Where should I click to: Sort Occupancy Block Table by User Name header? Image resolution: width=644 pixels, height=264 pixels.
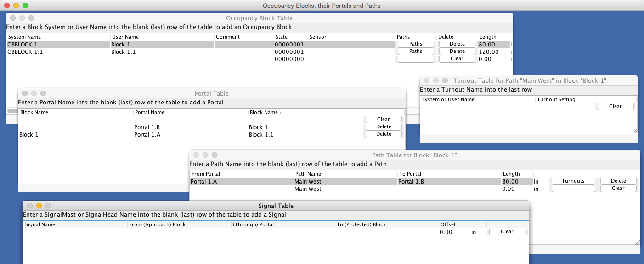click(x=162, y=37)
